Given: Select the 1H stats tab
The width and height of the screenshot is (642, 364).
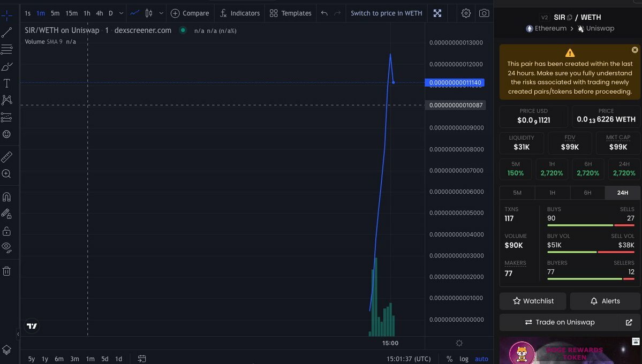Looking at the screenshot, I should 553,193.
